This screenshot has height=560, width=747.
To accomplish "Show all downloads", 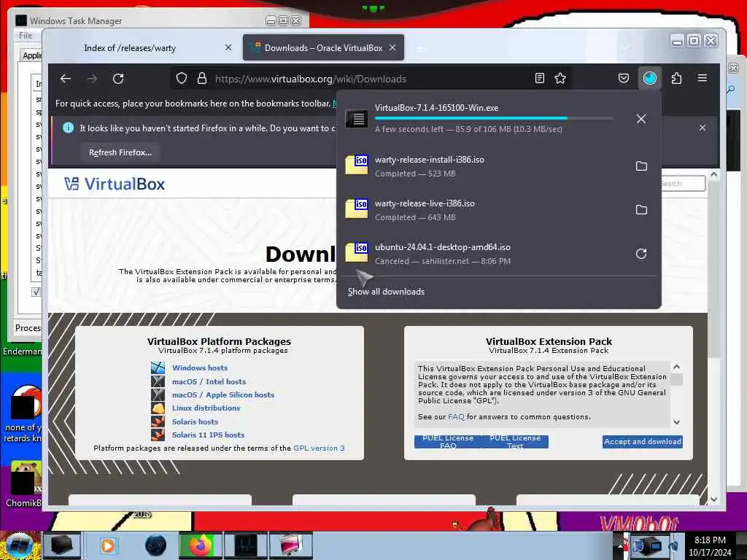I will [386, 292].
